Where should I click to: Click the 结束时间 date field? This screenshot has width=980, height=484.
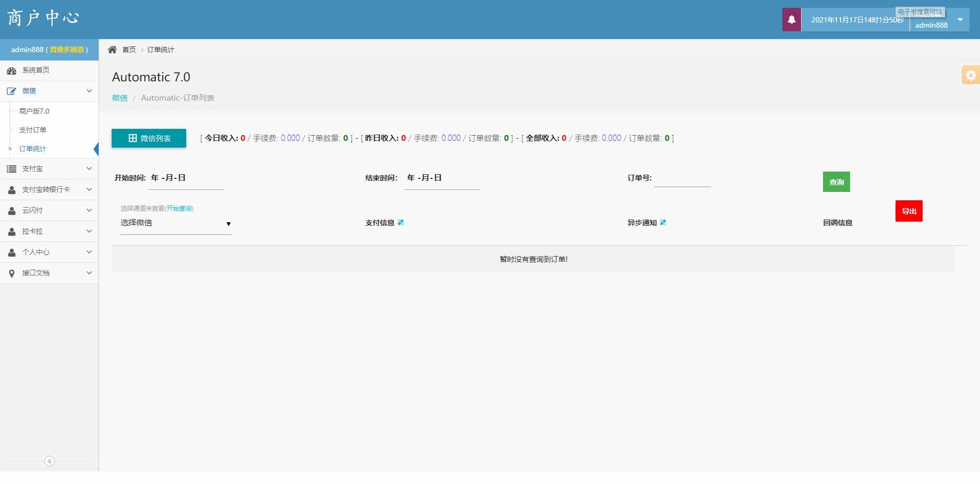tap(442, 178)
